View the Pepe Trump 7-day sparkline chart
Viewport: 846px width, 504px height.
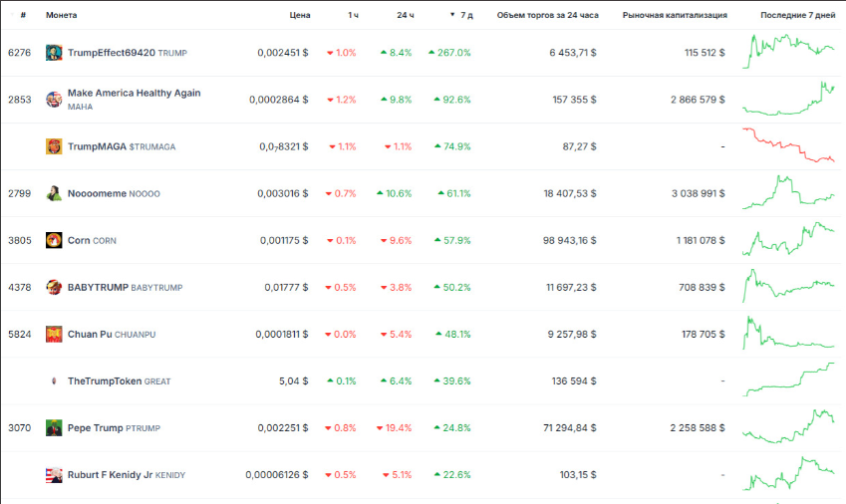(x=788, y=426)
